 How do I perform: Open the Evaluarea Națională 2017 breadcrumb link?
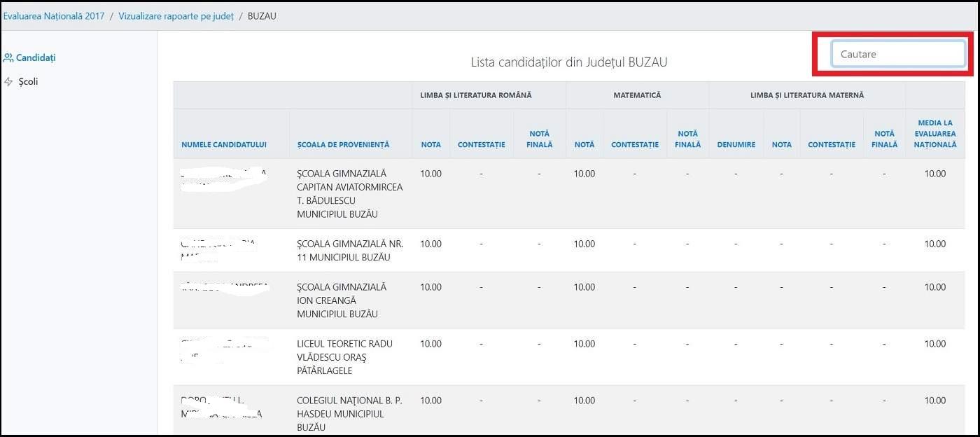pos(54,15)
